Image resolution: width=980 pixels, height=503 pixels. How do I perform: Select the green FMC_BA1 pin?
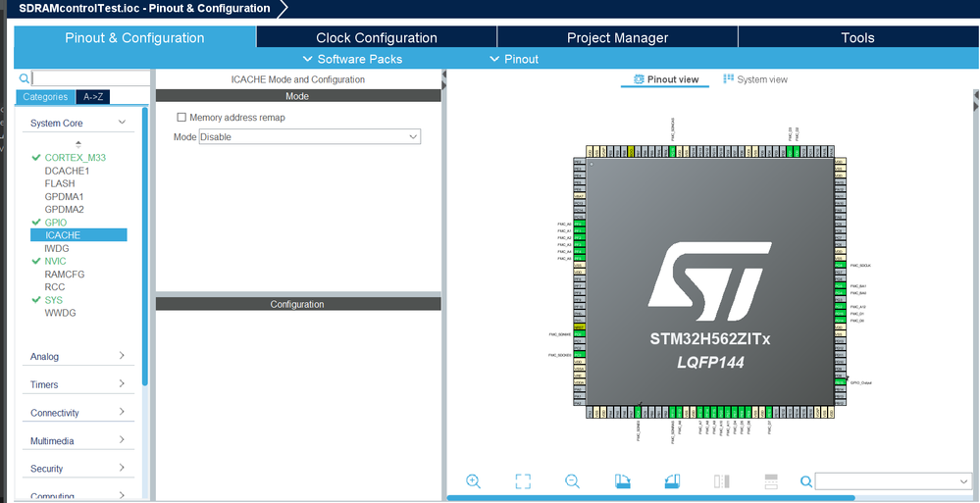point(840,285)
